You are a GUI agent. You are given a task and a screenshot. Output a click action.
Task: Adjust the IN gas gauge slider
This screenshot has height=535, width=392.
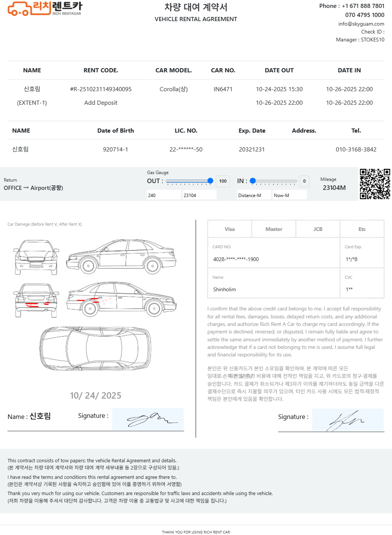(x=274, y=181)
